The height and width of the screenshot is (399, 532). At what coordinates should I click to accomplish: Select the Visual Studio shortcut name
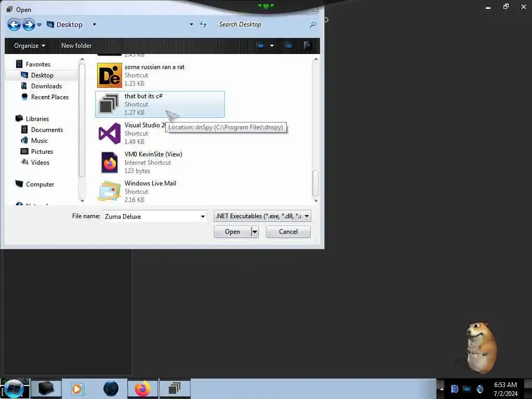pos(145,125)
